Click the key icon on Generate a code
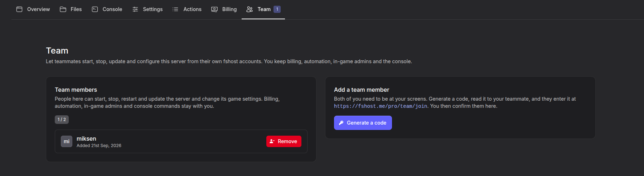Viewport: 644px width, 176px height. (341, 123)
